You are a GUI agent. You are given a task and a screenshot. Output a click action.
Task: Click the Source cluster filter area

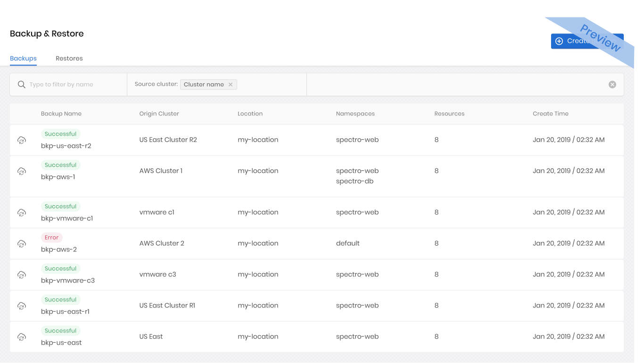click(156, 84)
